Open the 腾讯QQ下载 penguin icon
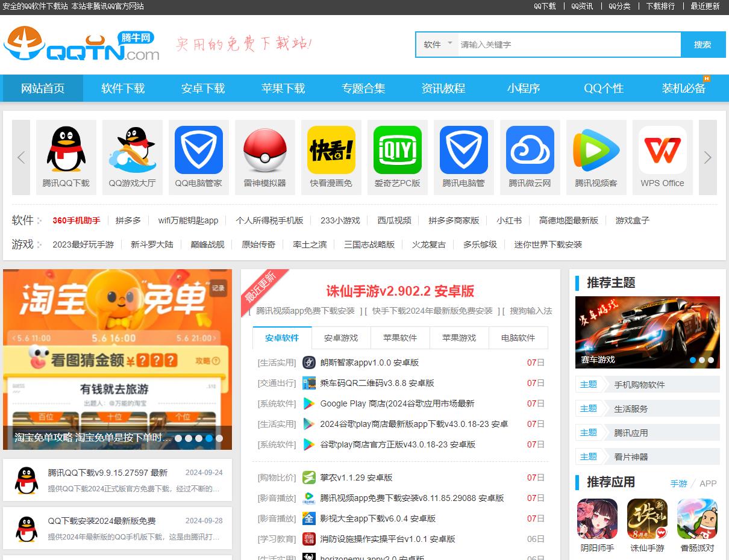This screenshot has width=729, height=560. click(66, 150)
